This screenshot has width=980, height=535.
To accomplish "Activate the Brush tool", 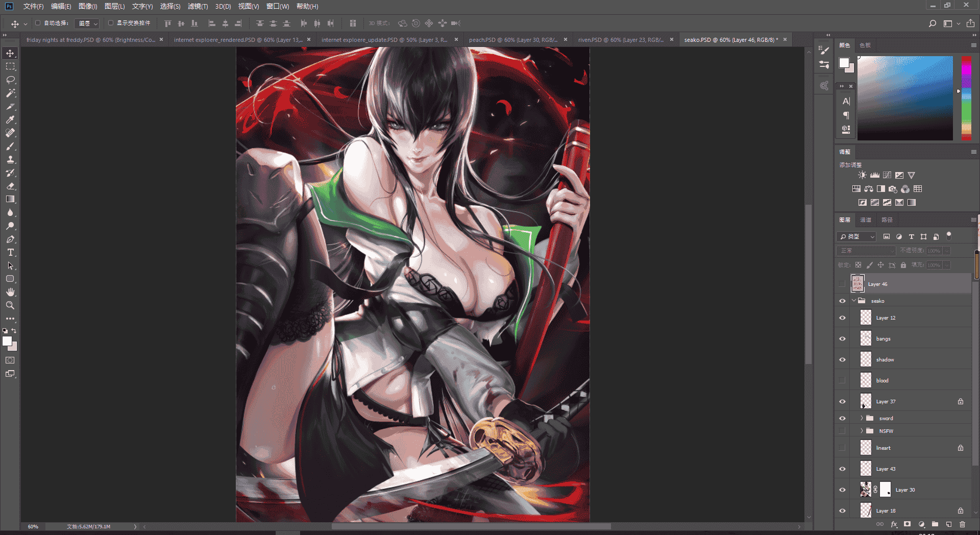I will coord(10,146).
